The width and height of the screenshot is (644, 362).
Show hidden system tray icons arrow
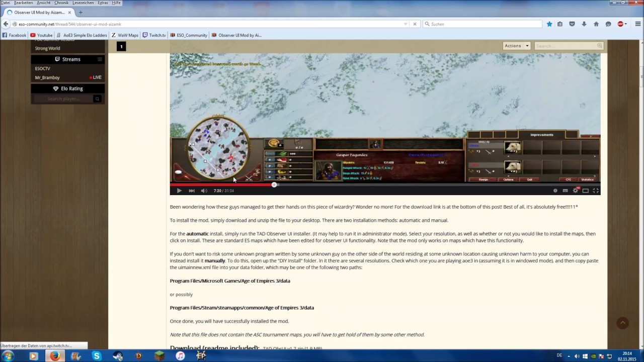pos(569,356)
